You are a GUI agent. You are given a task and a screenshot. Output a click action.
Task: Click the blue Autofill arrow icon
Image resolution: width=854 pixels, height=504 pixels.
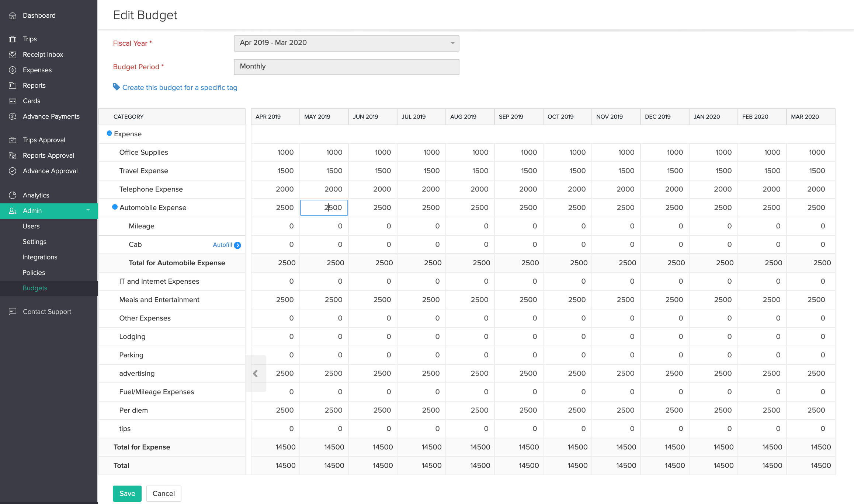point(237,245)
